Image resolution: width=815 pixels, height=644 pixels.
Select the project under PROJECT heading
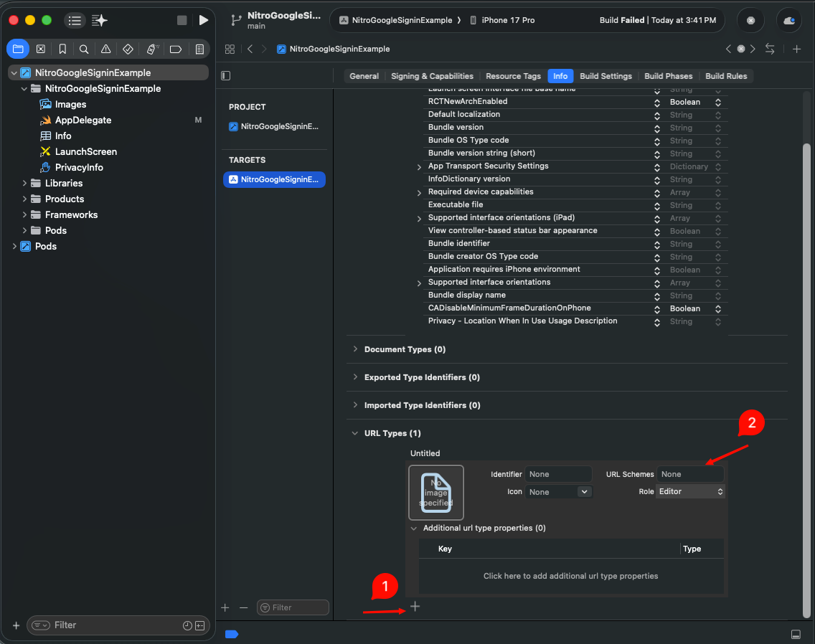(x=274, y=126)
